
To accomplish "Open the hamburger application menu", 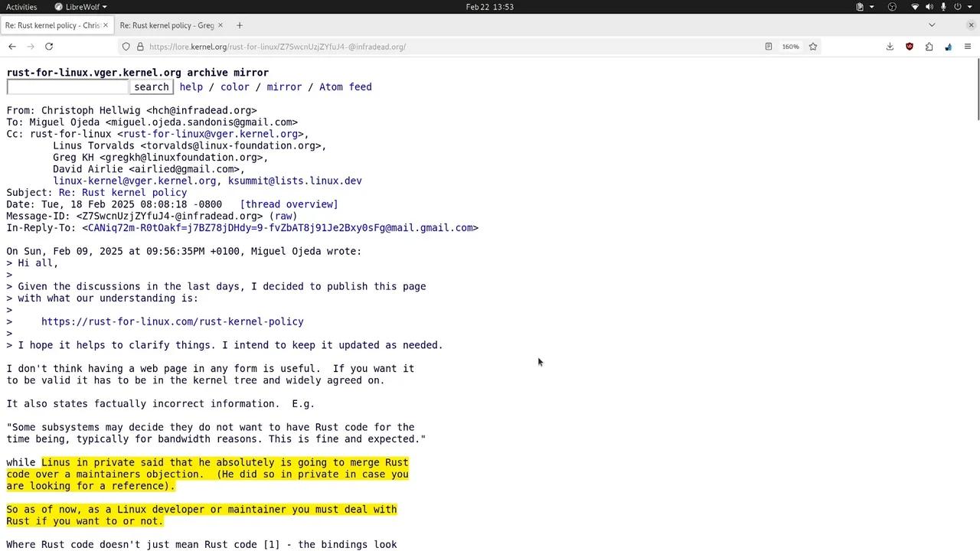I will pyautogui.click(x=968, y=47).
